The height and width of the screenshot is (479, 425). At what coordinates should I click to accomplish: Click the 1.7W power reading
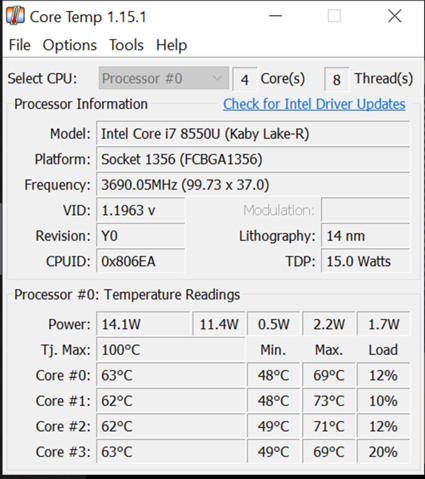click(383, 324)
